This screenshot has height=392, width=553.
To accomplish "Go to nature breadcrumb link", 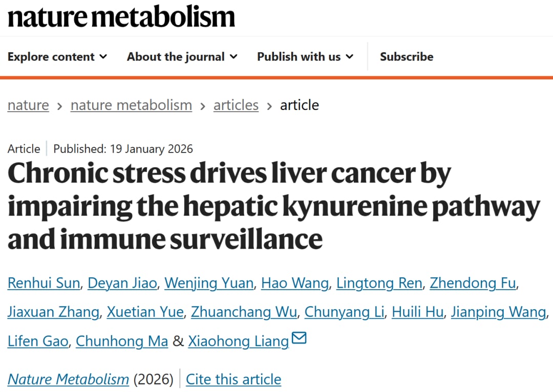I will [28, 105].
